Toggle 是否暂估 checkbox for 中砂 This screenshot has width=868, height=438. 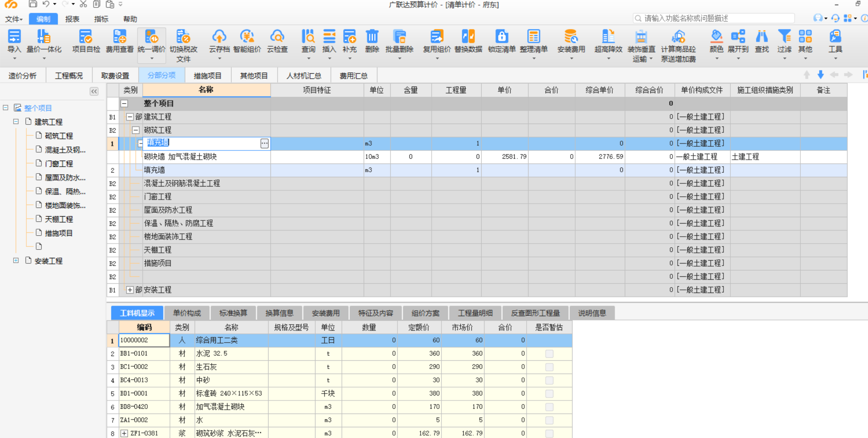[549, 380]
